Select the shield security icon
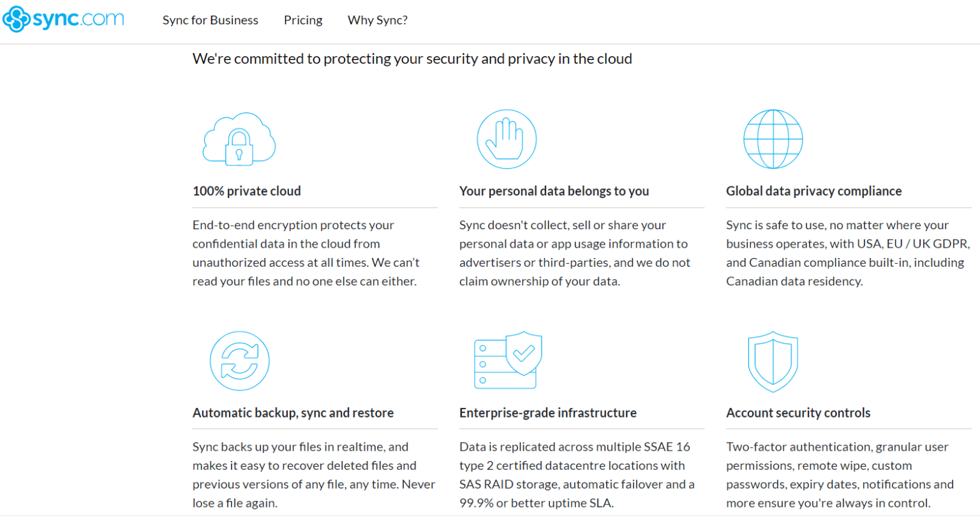 pos(773,361)
